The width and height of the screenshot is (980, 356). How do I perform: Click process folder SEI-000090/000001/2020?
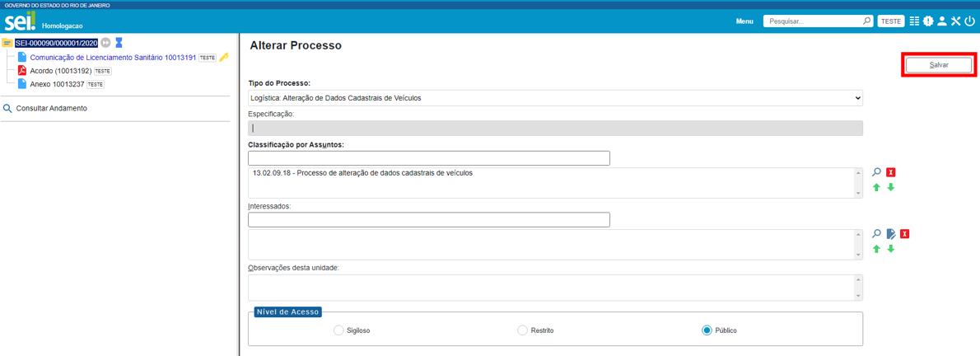pos(56,43)
